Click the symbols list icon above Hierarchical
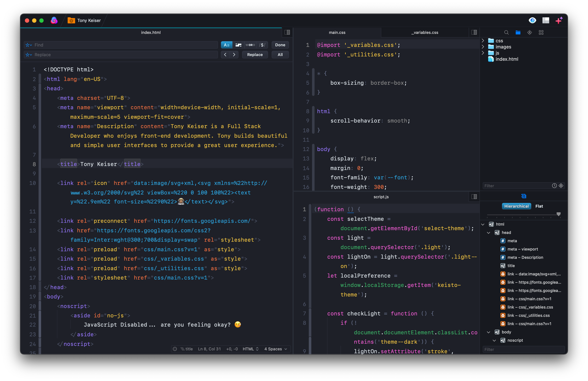The height and width of the screenshot is (381, 588). pos(523,196)
